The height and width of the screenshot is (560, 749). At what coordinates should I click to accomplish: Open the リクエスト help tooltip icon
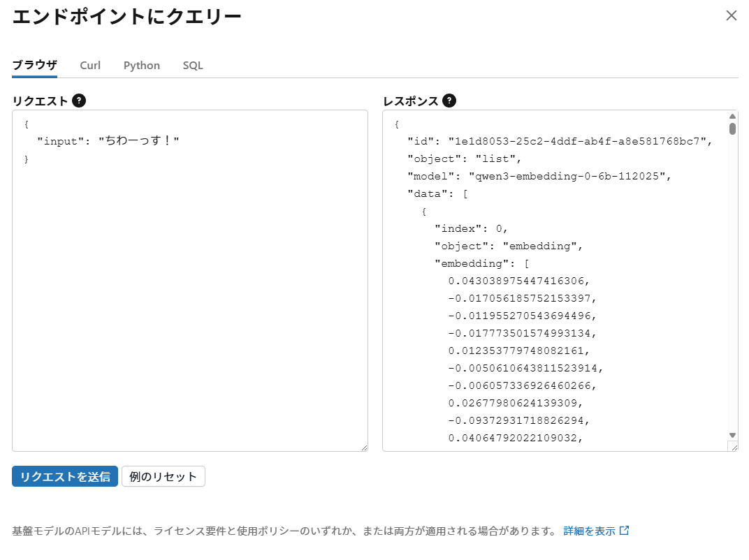click(x=80, y=101)
